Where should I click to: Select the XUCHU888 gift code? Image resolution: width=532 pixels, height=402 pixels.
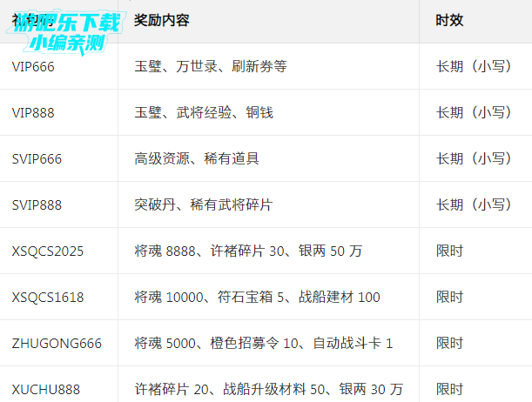pyautogui.click(x=45, y=388)
